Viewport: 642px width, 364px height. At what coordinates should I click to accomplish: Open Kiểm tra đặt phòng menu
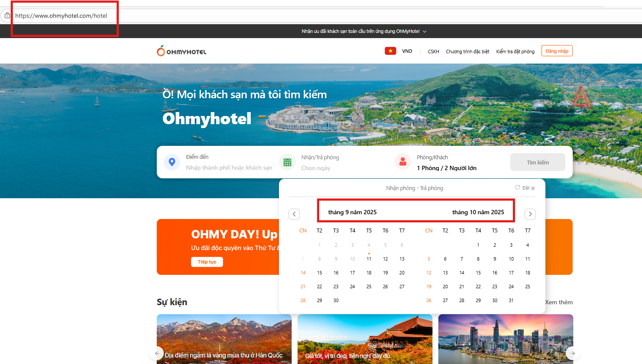coord(516,52)
